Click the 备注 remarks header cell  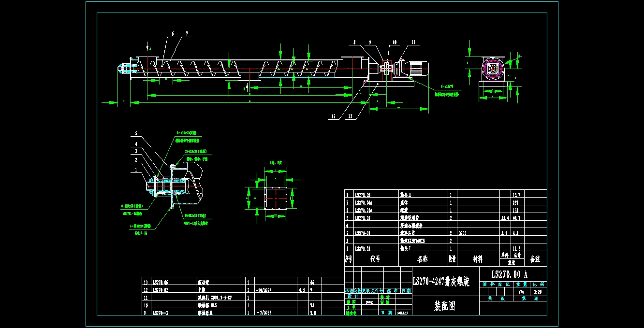point(535,259)
